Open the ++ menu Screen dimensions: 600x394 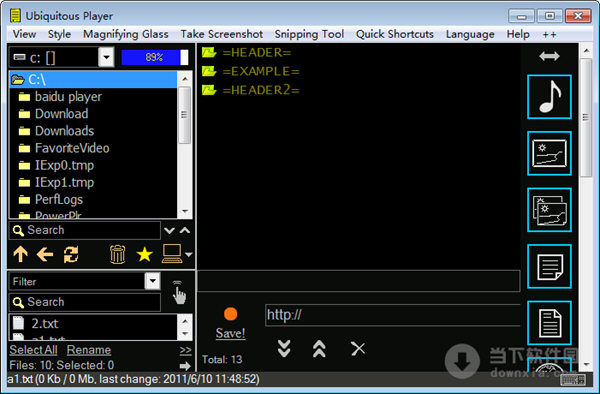[549, 34]
